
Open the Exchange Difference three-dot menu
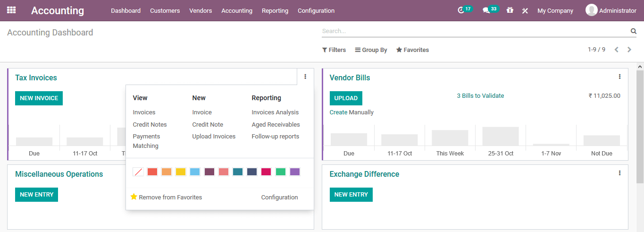point(619,173)
